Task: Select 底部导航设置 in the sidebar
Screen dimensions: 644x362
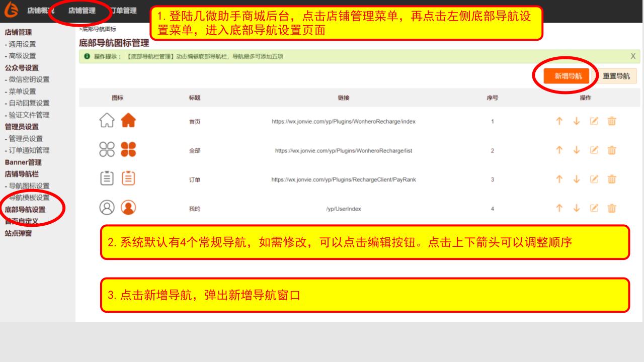Action: tap(25, 210)
